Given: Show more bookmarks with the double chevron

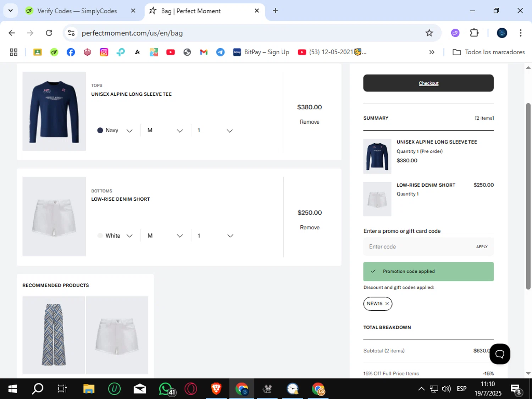Looking at the screenshot, I should point(432,52).
